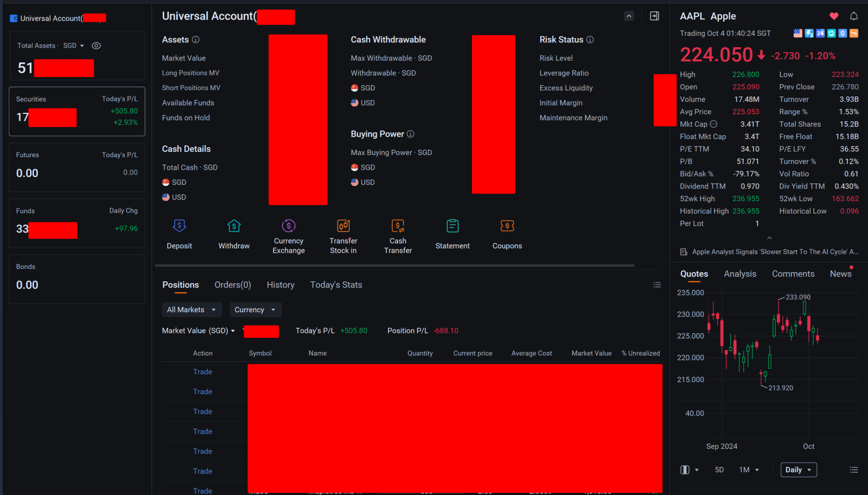Click the orange downtrend badge icon
Screen dimensions: 868x495
coord(854,34)
